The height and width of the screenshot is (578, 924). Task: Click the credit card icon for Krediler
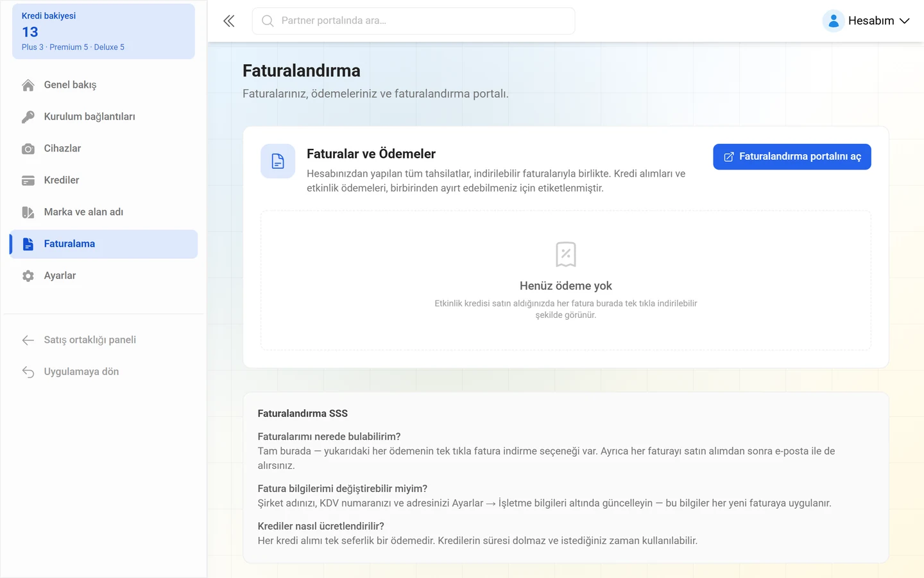click(x=28, y=180)
